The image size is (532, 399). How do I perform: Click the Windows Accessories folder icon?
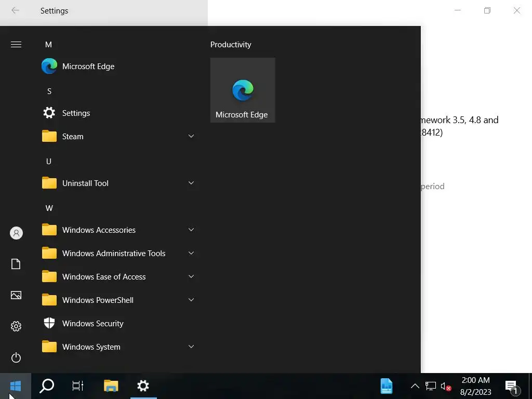(x=49, y=230)
